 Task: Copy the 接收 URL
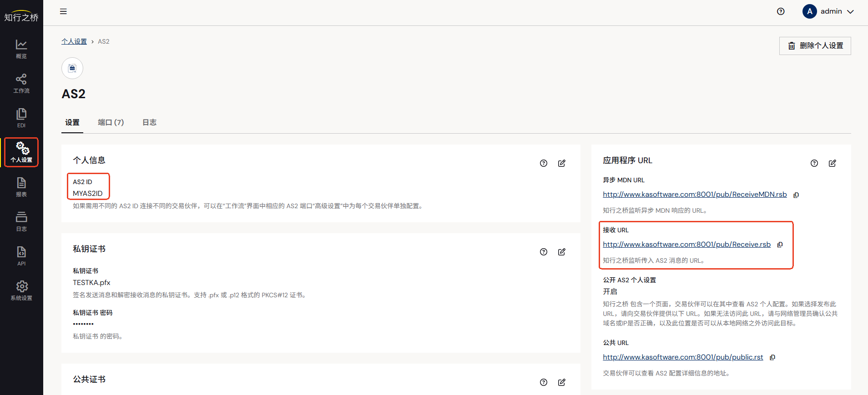pyautogui.click(x=780, y=245)
